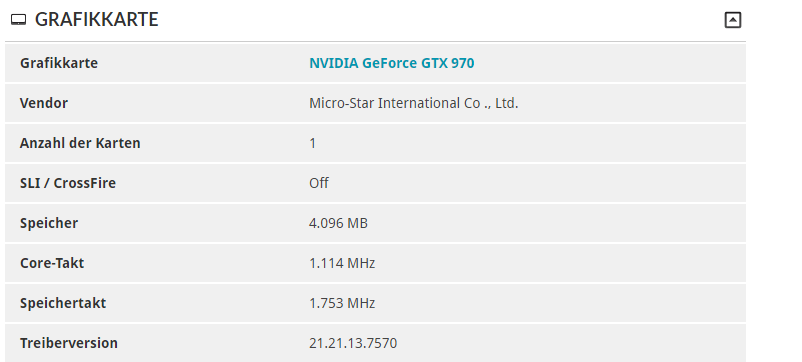
Task: Open the NVIDIA GeForce GTX 970 link
Action: [x=391, y=63]
